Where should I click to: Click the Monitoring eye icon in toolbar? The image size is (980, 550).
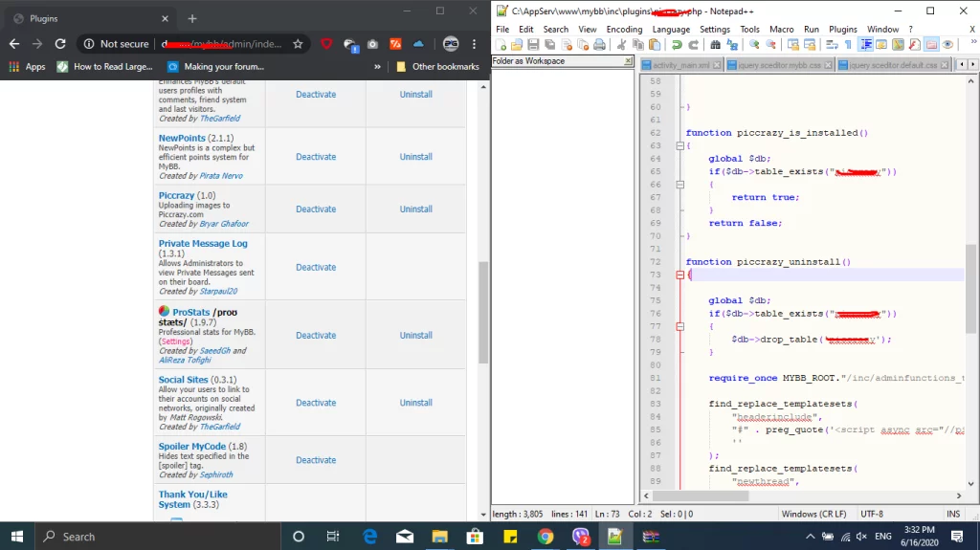[947, 44]
